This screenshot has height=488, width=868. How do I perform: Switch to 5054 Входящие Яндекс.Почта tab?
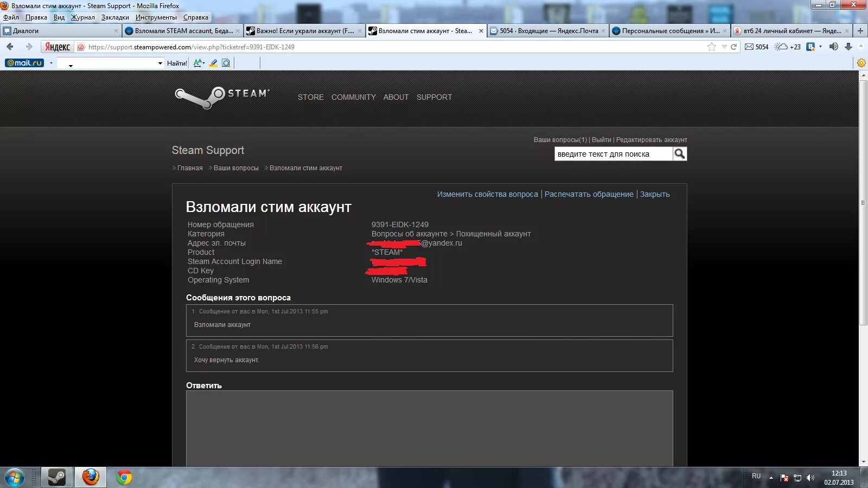pyautogui.click(x=548, y=31)
